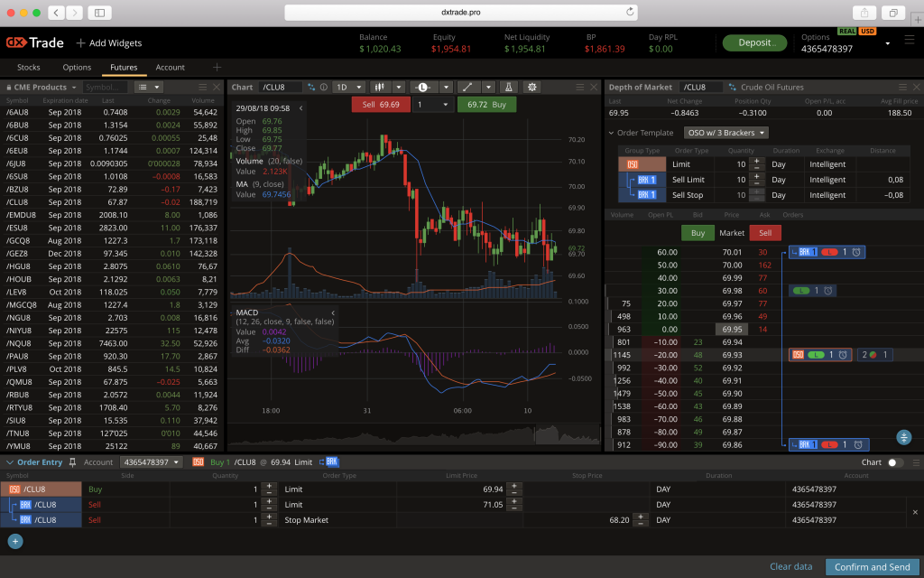Open the OSO w/ 3 Brackers template dropdown

point(725,133)
